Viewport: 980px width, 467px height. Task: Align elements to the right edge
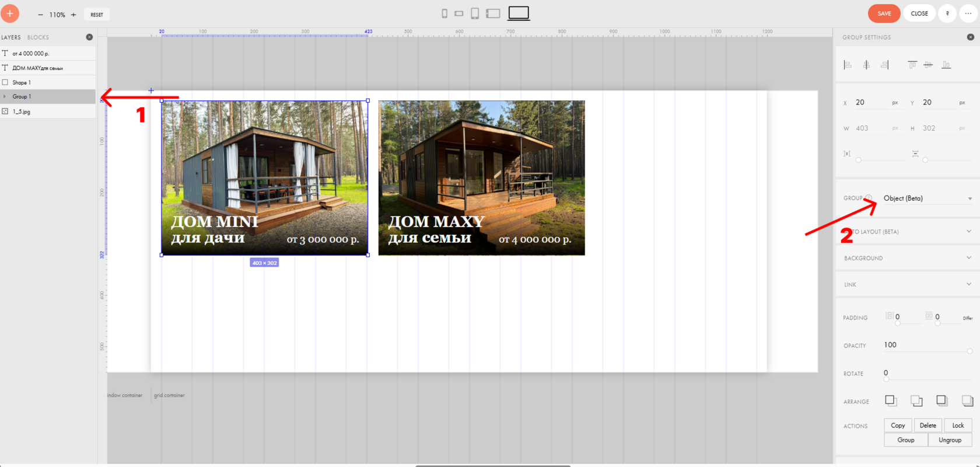[885, 65]
